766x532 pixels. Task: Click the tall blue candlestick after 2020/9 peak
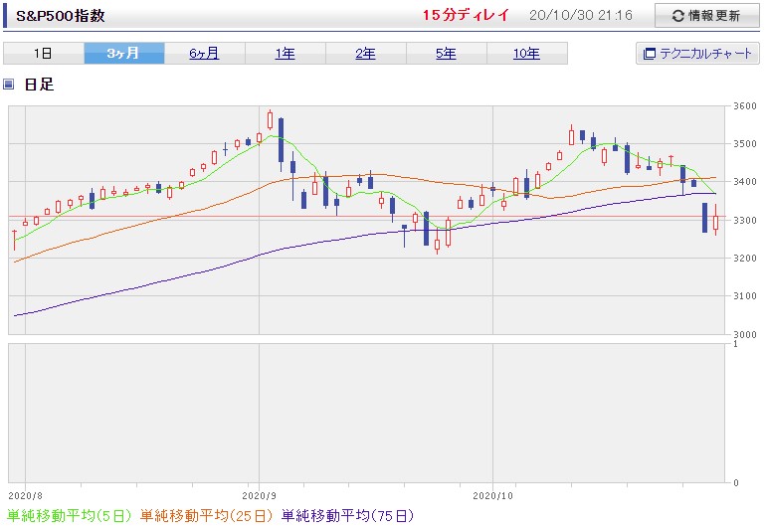[x=281, y=140]
